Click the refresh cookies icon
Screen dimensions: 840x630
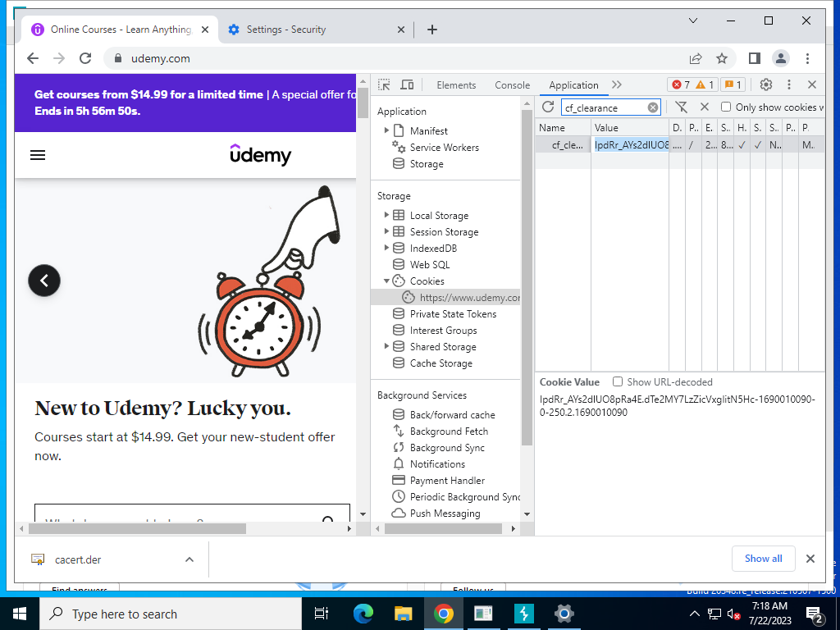point(548,107)
